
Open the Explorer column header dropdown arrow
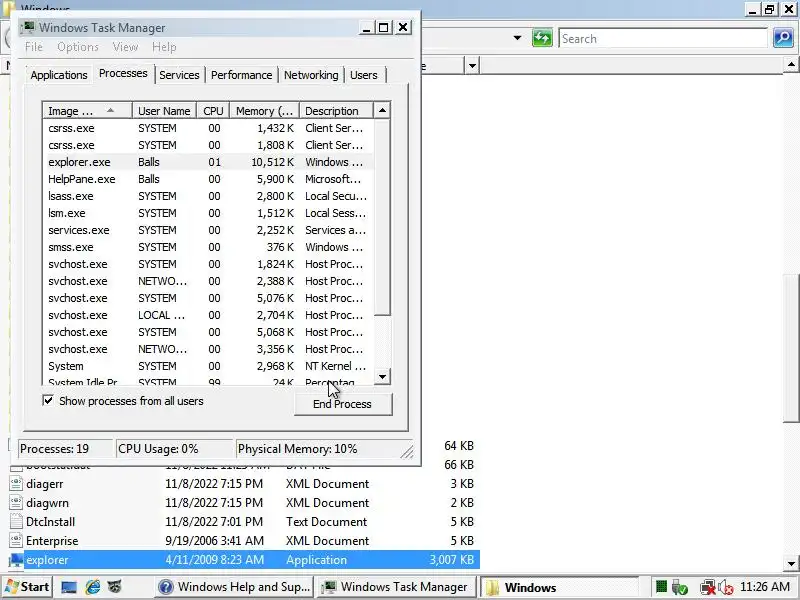tap(472, 66)
